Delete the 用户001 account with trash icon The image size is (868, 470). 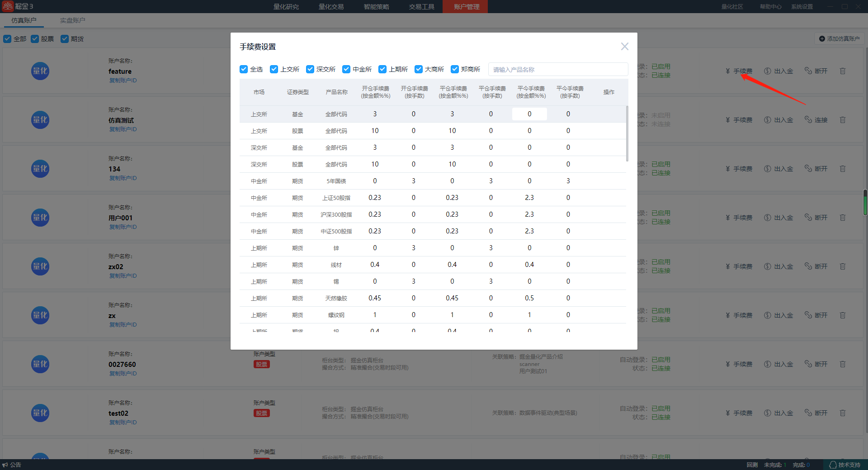pyautogui.click(x=843, y=218)
